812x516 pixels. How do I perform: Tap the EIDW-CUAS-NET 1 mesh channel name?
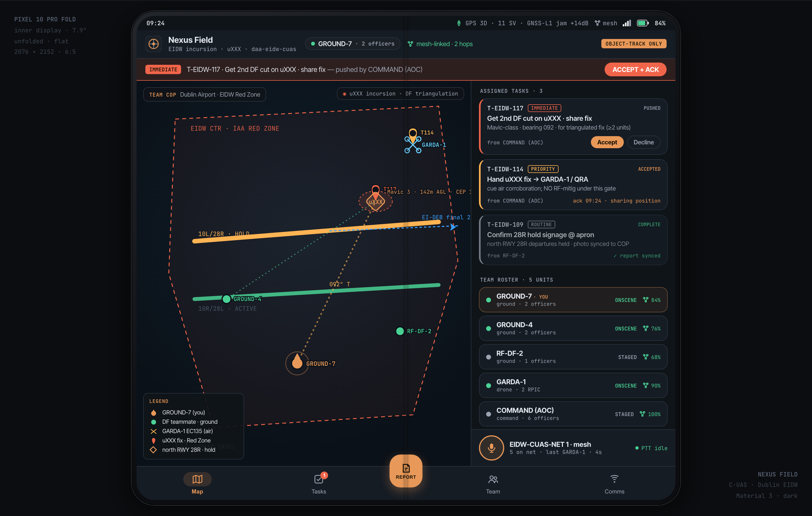(x=550, y=444)
